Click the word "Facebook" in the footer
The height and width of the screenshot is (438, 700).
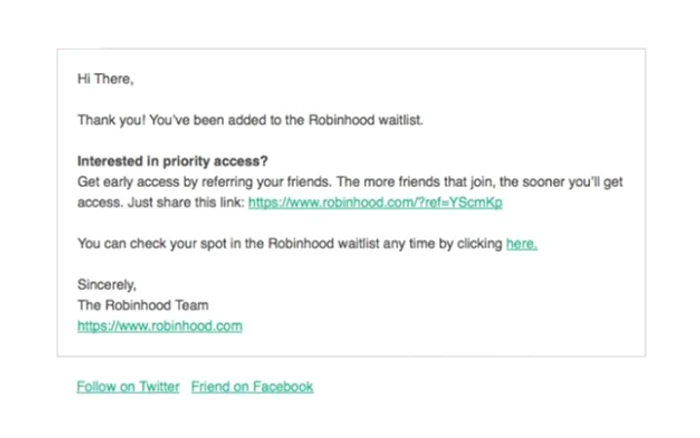click(283, 387)
